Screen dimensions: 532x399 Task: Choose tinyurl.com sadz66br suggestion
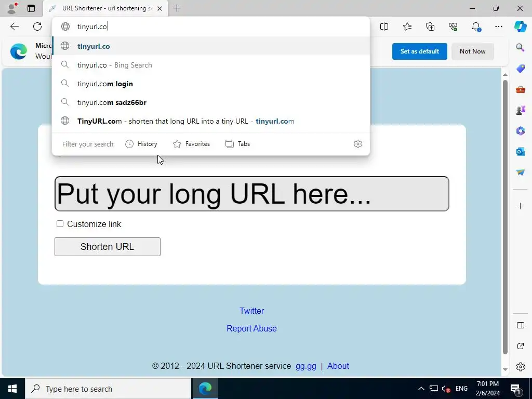click(211, 102)
